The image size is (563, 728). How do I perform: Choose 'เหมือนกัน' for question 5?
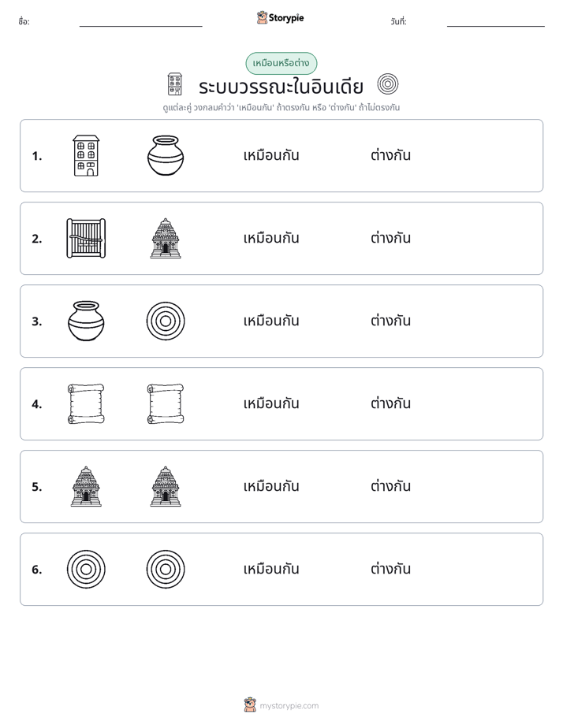click(x=271, y=486)
